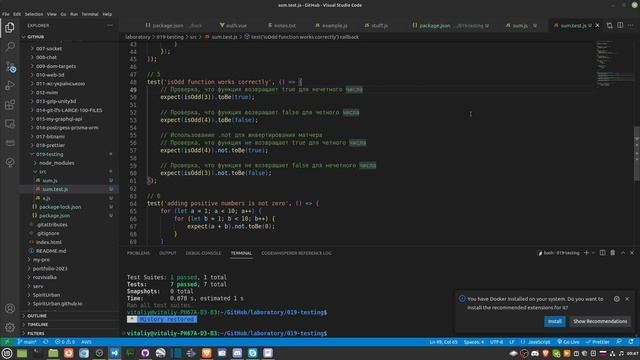
Task: Change UTF-8 encoding in status bar
Action: coord(496,342)
